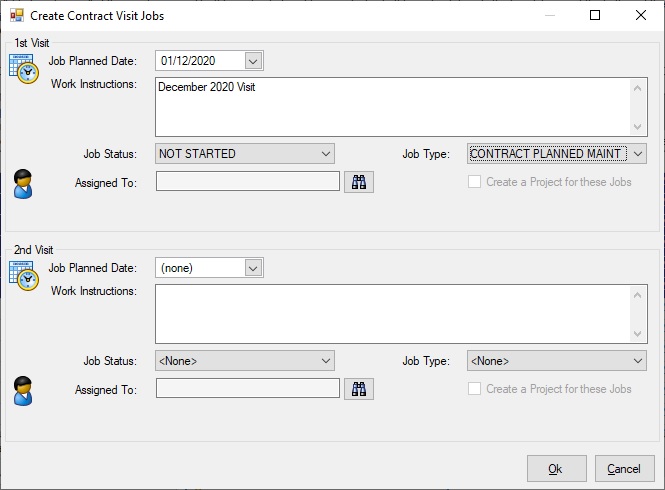The height and width of the screenshot is (490, 665).
Task: Click the Create Contract Visit Jobs title icon
Action: (17, 16)
